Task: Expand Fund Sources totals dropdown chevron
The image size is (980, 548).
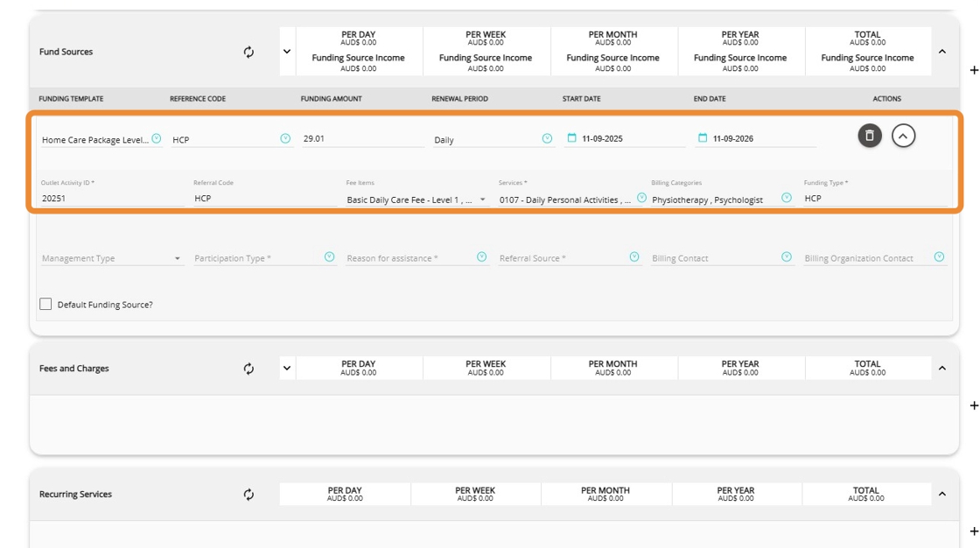Action: click(x=287, y=52)
